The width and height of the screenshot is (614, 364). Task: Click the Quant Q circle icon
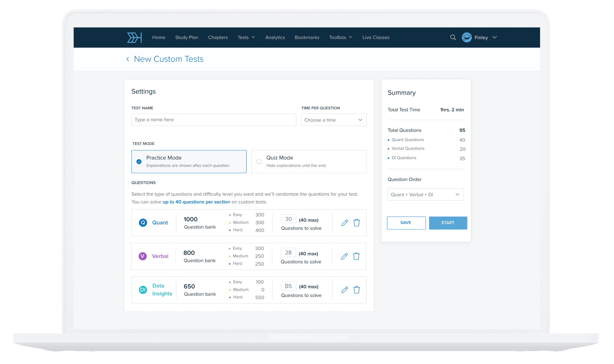click(x=143, y=223)
